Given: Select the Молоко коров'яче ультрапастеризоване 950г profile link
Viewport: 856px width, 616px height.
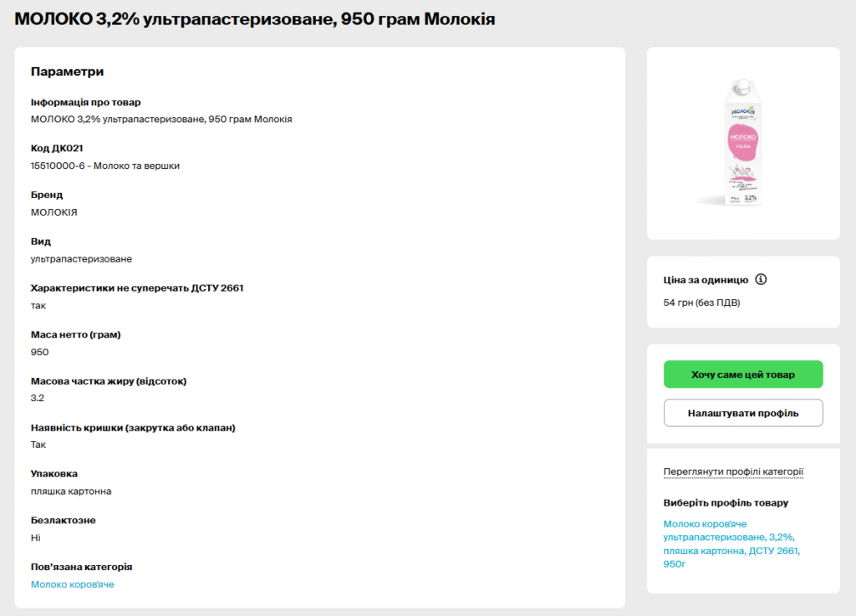Looking at the screenshot, I should [732, 543].
